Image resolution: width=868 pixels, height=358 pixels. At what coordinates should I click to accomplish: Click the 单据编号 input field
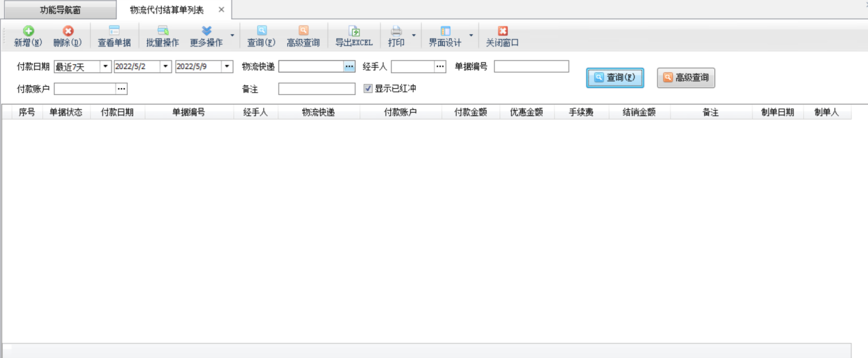pyautogui.click(x=531, y=66)
